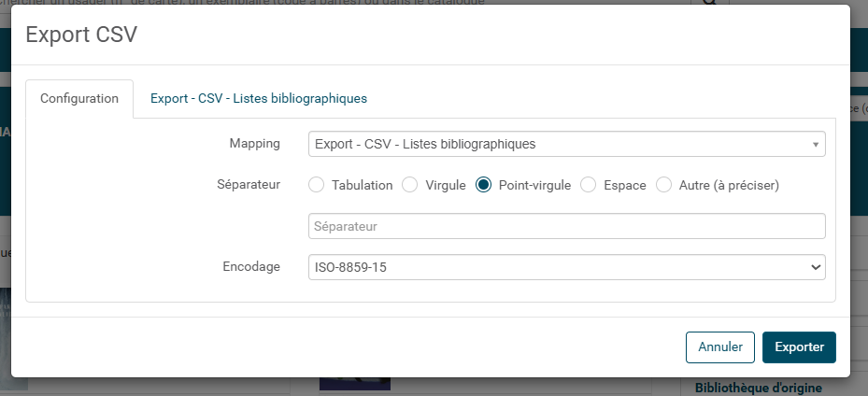This screenshot has width=868, height=396.
Task: Select the Autre (à préciser) radio button
Action: (x=663, y=185)
